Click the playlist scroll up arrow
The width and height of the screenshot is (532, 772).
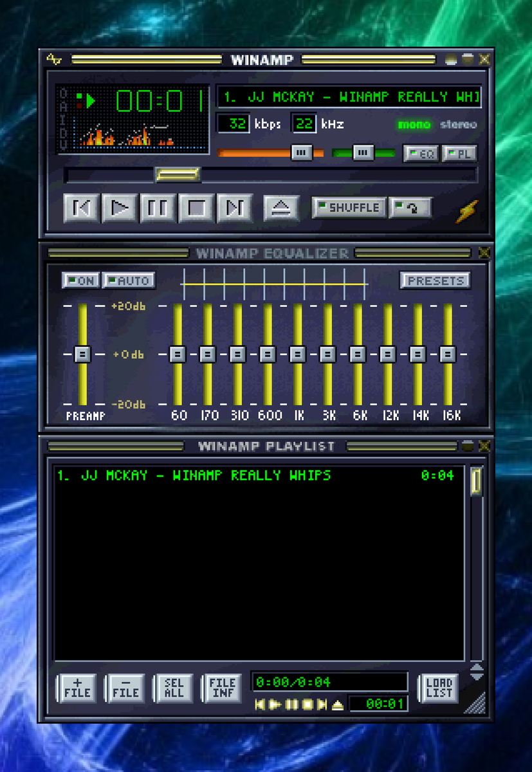click(x=476, y=668)
